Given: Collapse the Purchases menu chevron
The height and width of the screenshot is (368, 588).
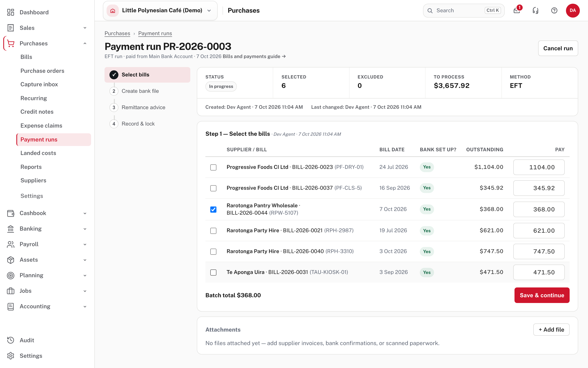Looking at the screenshot, I should click(85, 43).
